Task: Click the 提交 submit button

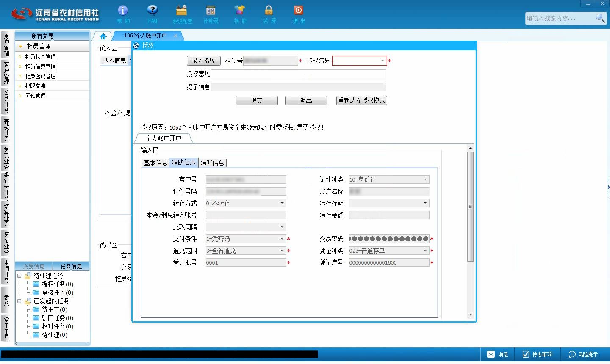Action: 256,100
